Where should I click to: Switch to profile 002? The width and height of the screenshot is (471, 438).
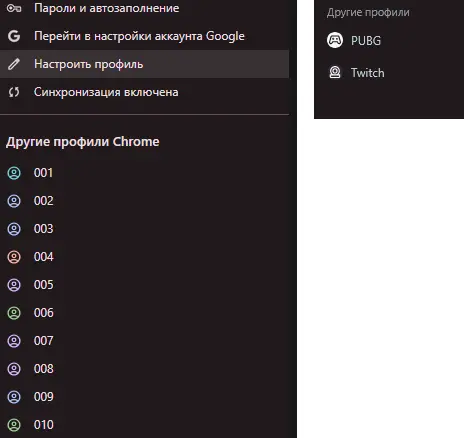(144, 201)
